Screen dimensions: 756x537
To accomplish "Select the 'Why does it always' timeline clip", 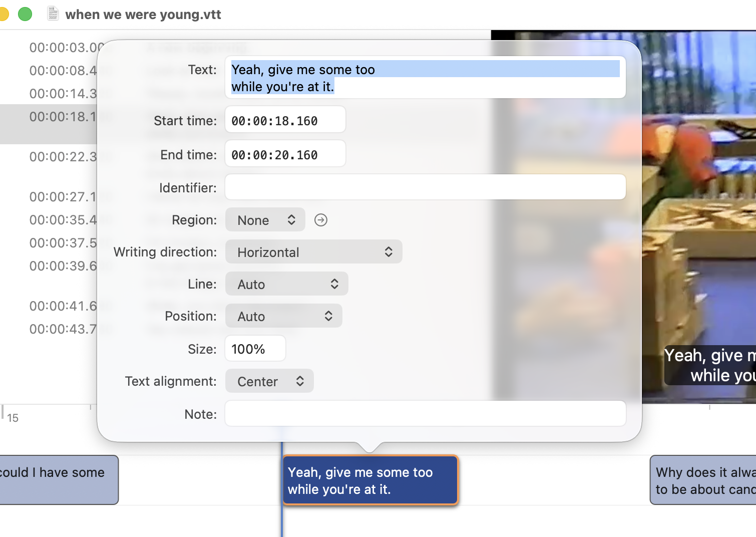I will point(702,480).
